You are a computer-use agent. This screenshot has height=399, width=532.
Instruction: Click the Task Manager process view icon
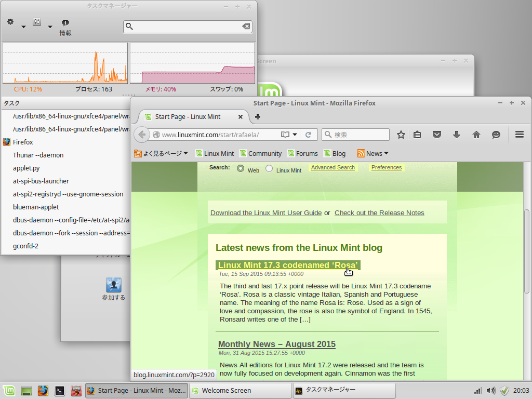click(x=37, y=22)
